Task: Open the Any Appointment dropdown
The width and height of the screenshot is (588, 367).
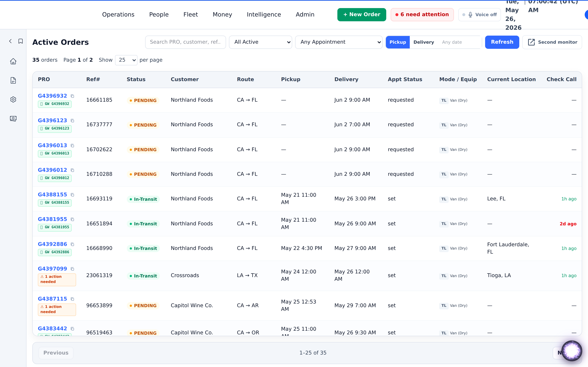Action: [339, 42]
